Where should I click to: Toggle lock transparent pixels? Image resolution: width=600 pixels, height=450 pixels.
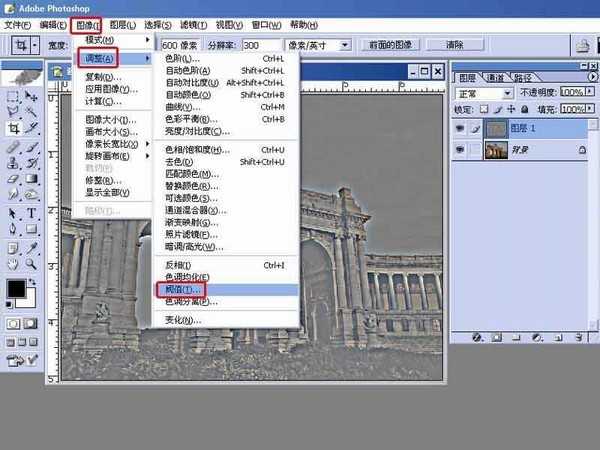pyautogui.click(x=484, y=109)
